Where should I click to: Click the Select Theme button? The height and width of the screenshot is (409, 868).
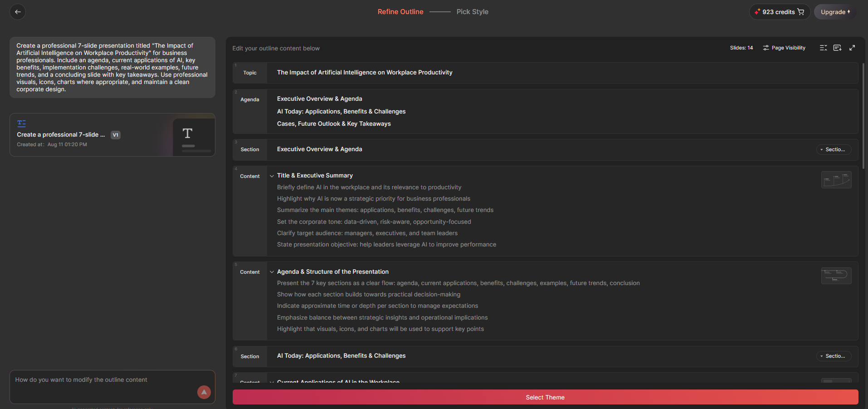(545, 397)
